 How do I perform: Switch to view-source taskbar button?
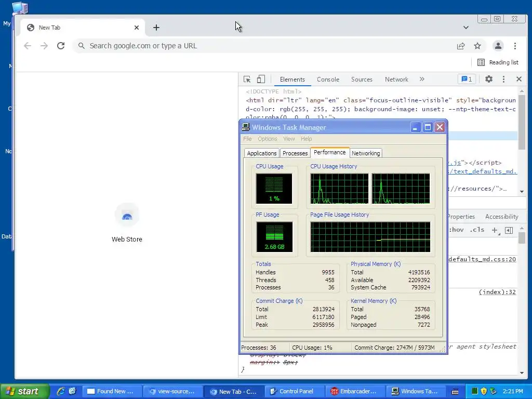172,391
